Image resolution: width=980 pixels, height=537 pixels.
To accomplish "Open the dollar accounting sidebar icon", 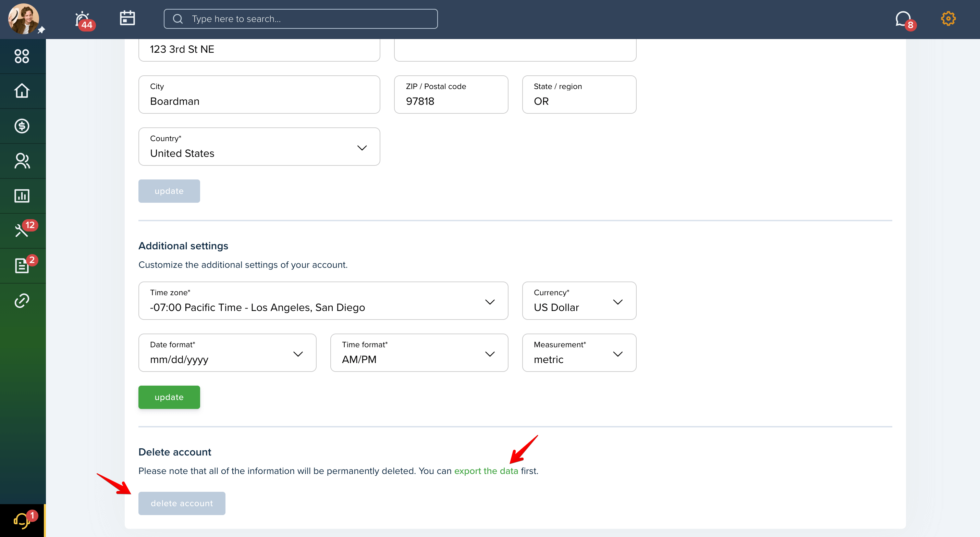I will pos(22,126).
